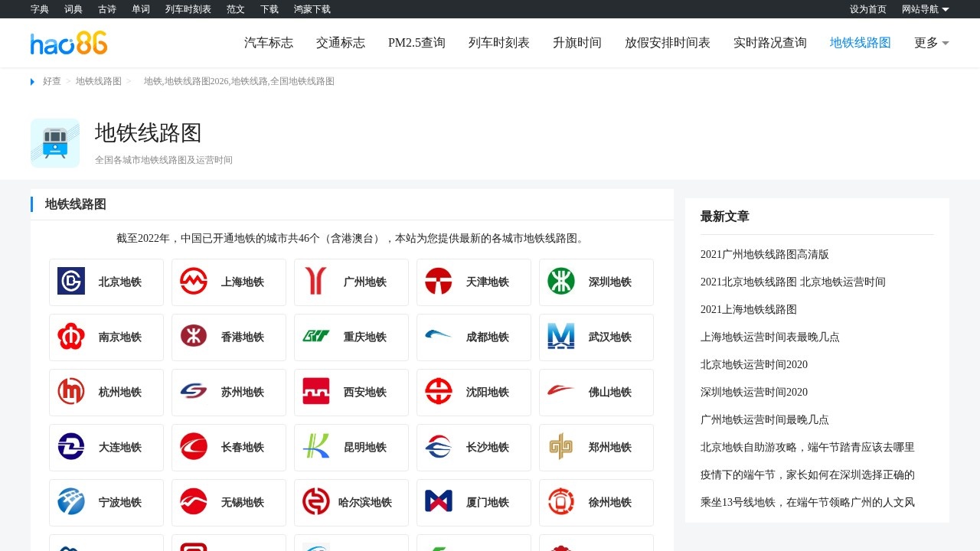Click the top bar 下载 link
Image resolution: width=980 pixels, height=551 pixels.
tap(269, 9)
